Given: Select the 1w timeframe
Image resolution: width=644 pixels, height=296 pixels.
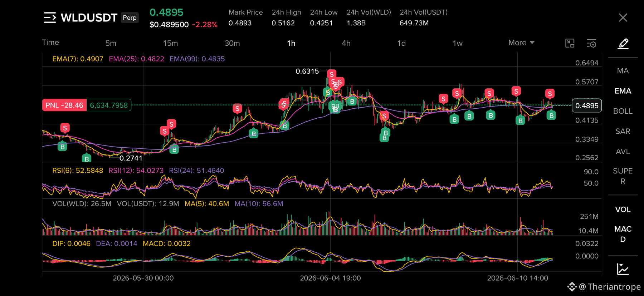Looking at the screenshot, I should pos(458,43).
